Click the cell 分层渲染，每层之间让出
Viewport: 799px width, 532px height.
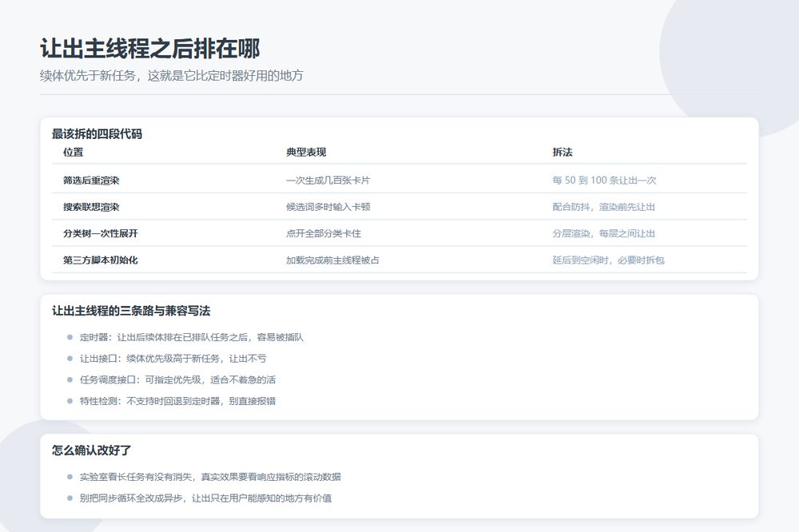coord(603,233)
